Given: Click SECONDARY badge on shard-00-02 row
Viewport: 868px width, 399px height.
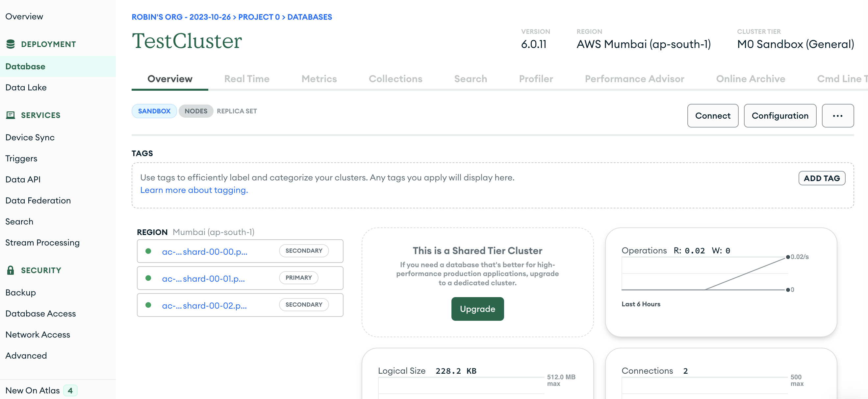Looking at the screenshot, I should (x=304, y=305).
